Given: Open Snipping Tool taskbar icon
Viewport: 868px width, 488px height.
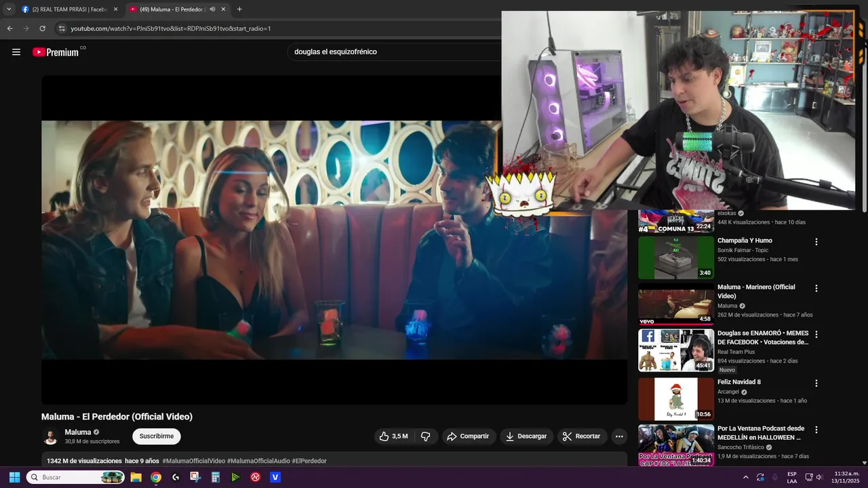Looking at the screenshot, I should [195, 477].
